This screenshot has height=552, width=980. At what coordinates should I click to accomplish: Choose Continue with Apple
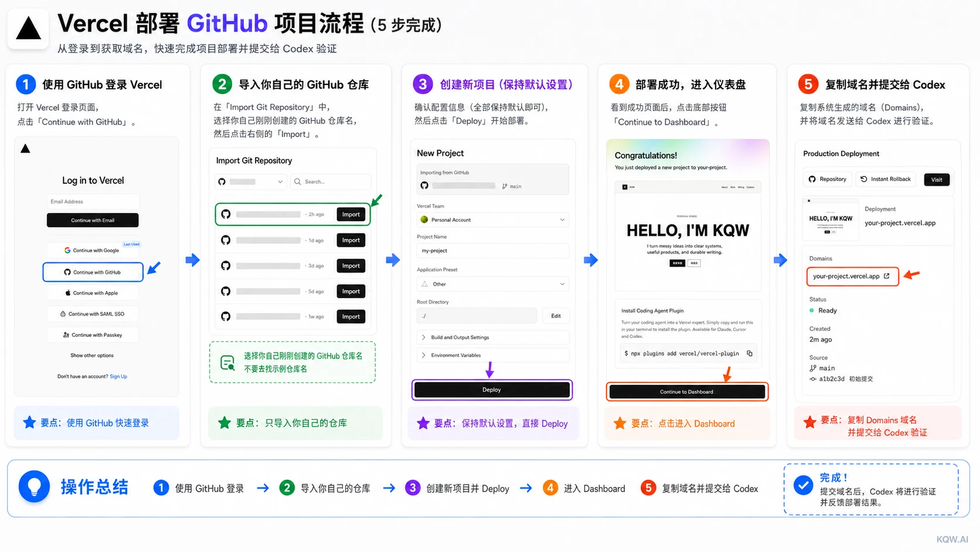[x=93, y=293]
